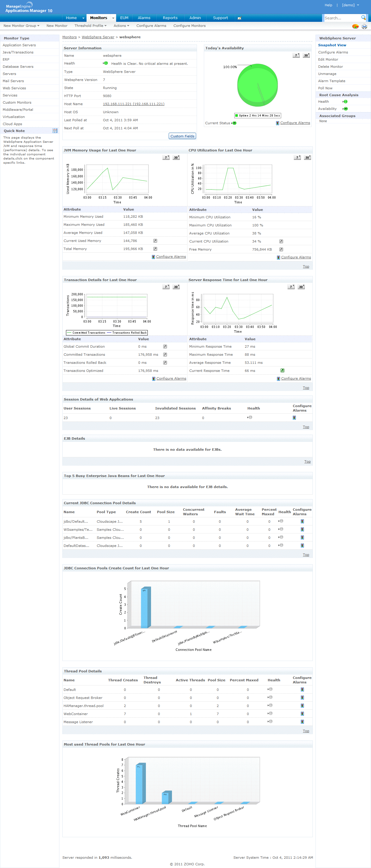Open host name 192.168.111.221 link
This screenshot has width=371, height=868.
(133, 104)
